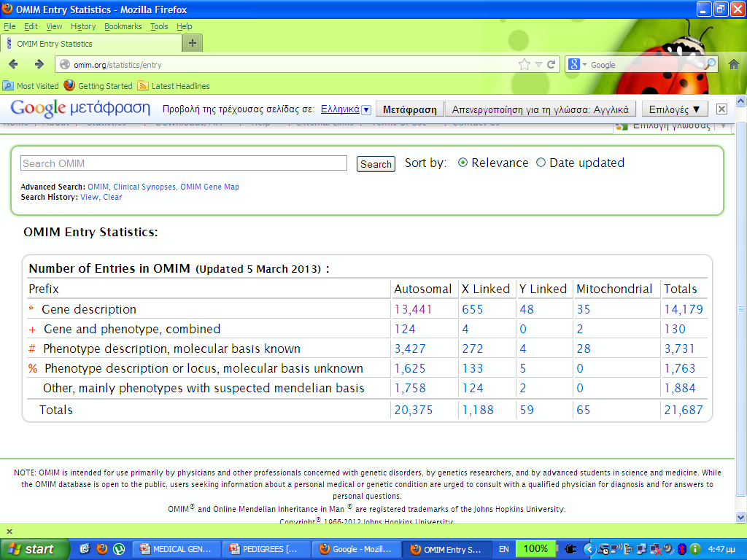Viewport: 747px width, 560px height.
Task: Switch to PEDIGREES taskbar window
Action: coord(266,549)
